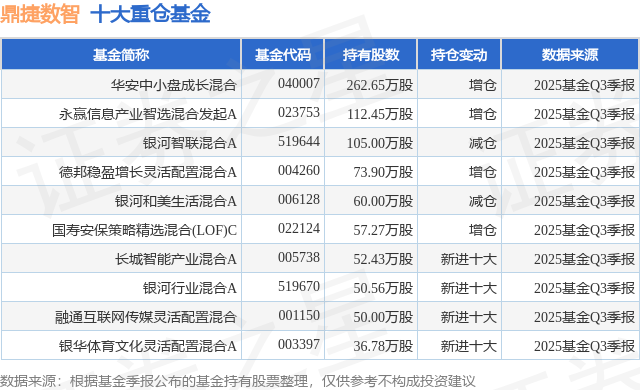640x390 pixels.
Task: Click fund code 004260
Action: coord(299,170)
